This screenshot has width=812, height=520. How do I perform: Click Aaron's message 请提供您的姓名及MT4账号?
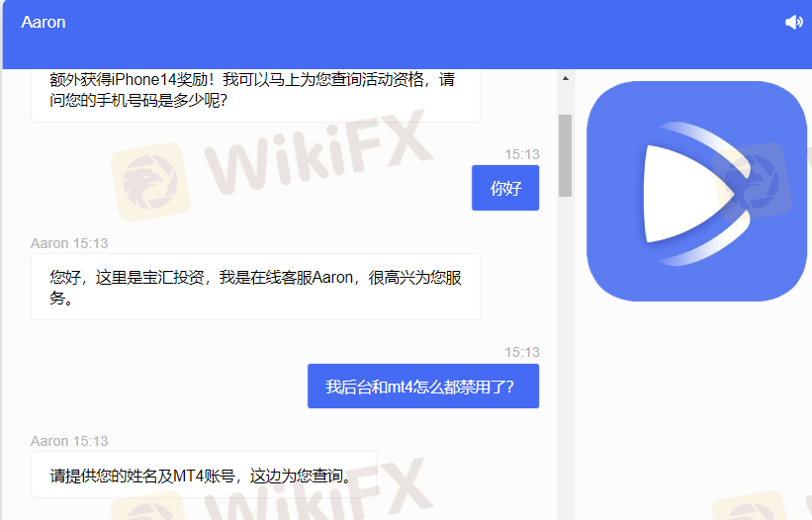[204, 475]
